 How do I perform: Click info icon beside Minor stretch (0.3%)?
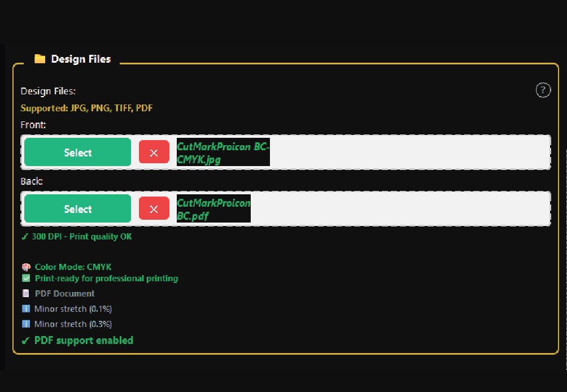(x=26, y=324)
